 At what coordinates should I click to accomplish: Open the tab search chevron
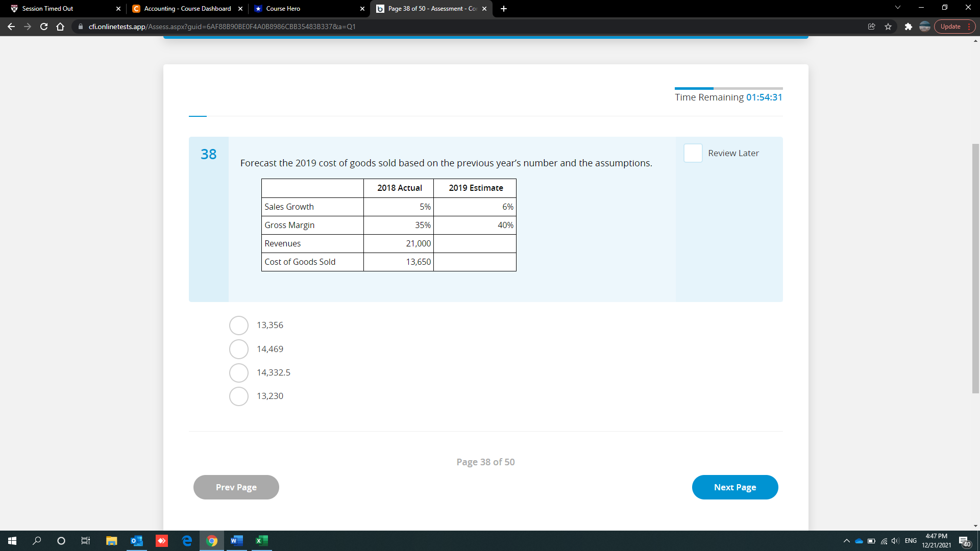tap(897, 8)
